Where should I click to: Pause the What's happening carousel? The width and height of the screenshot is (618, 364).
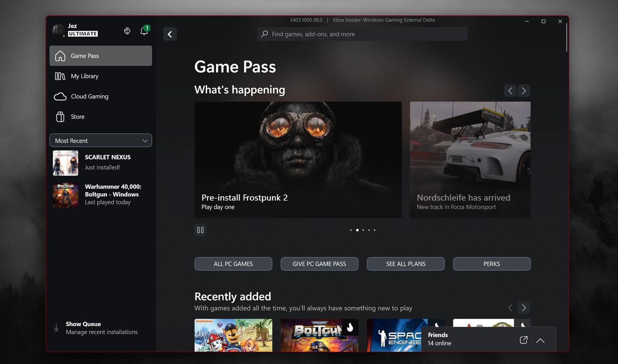pyautogui.click(x=200, y=230)
